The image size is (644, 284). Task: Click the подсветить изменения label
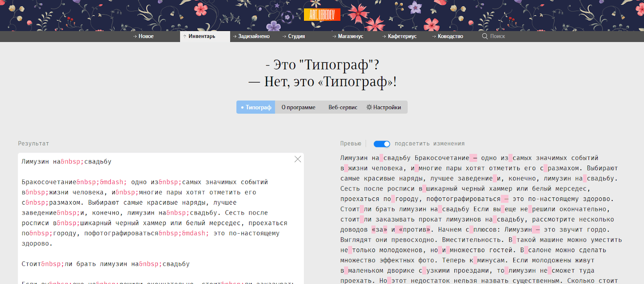pyautogui.click(x=429, y=143)
